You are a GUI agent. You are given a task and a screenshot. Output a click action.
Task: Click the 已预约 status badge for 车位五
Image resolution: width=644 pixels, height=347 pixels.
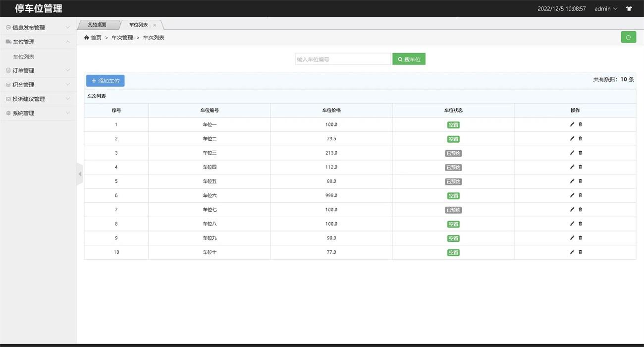point(453,181)
